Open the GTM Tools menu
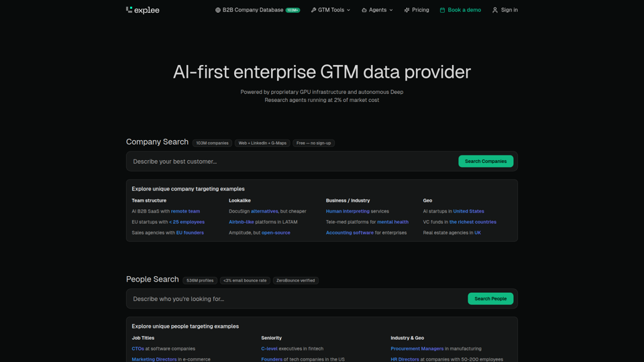 (x=331, y=10)
